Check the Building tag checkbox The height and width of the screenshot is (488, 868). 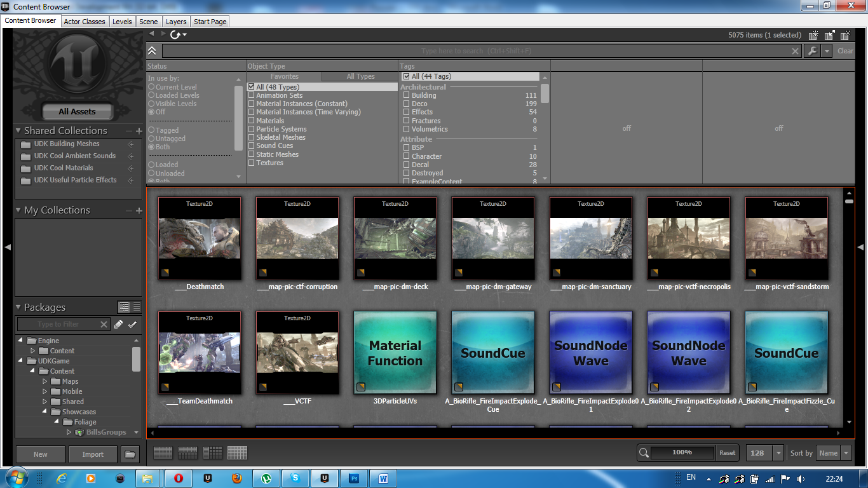(406, 95)
